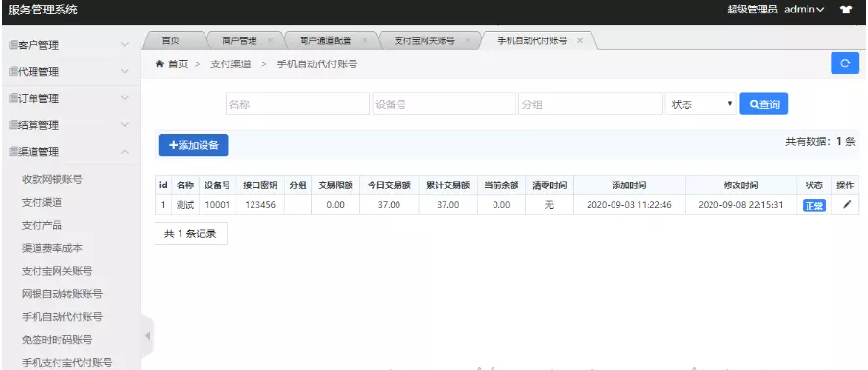This screenshot has width=868, height=370.
Task: Collapse the 渠道管理 sidebar menu
Action: [70, 151]
